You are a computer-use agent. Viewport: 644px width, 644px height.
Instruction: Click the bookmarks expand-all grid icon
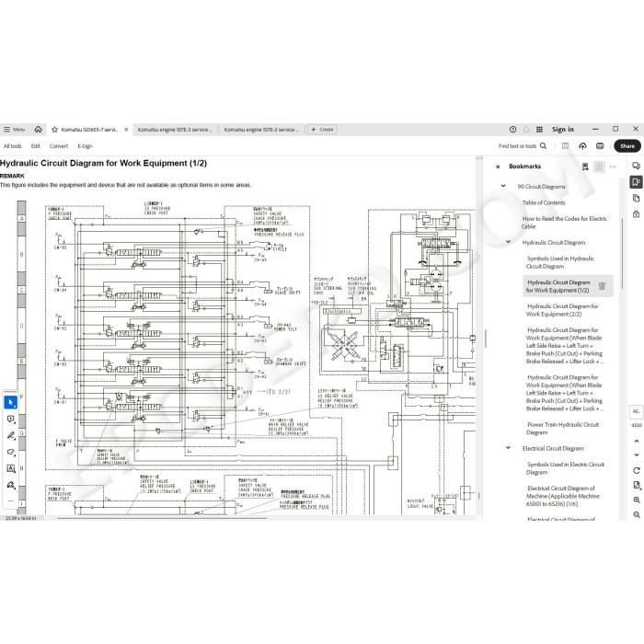pos(599,167)
